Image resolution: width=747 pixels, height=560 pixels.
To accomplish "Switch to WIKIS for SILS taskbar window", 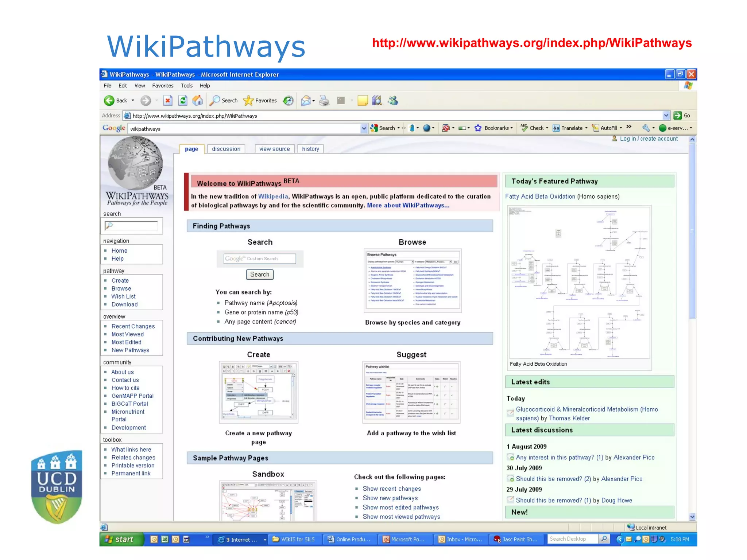I will point(295,539).
